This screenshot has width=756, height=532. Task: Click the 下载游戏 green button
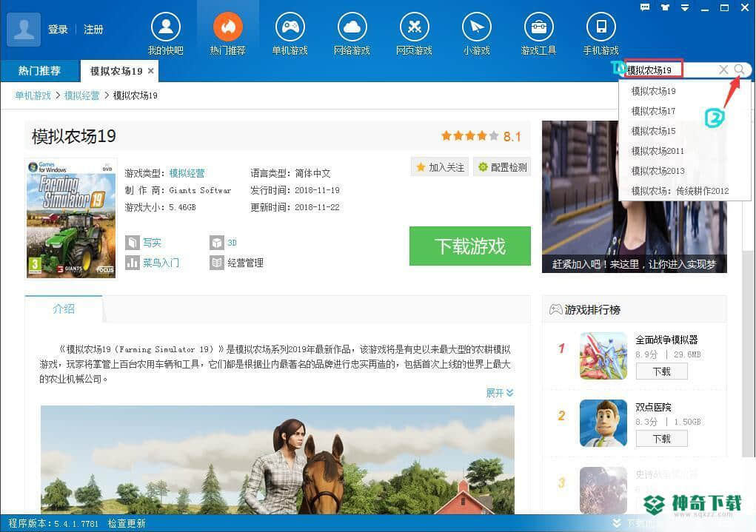470,246
